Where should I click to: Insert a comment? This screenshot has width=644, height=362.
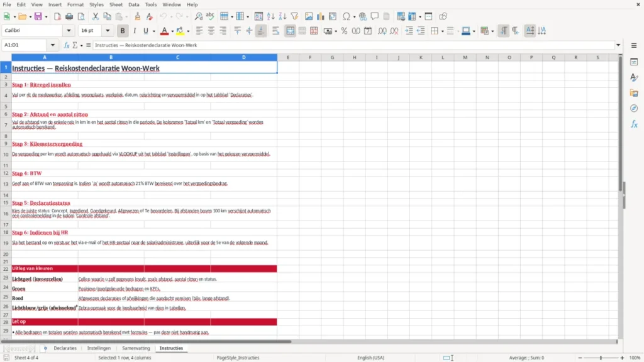point(375,16)
